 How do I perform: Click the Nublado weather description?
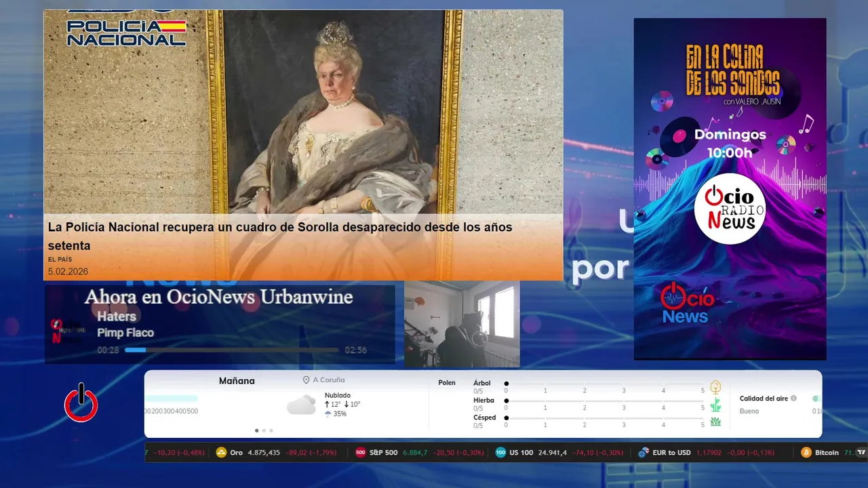[338, 395]
